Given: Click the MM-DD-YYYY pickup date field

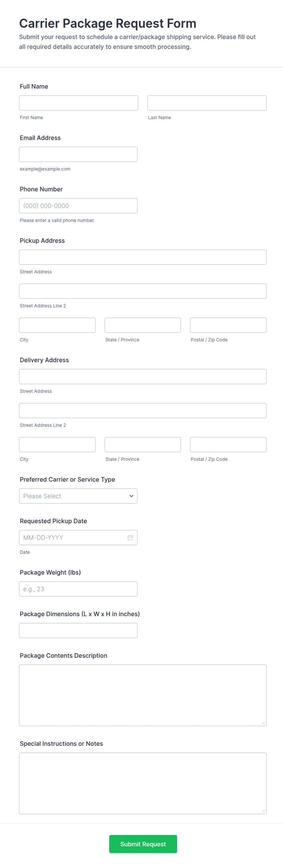Looking at the screenshot, I should [x=78, y=537].
